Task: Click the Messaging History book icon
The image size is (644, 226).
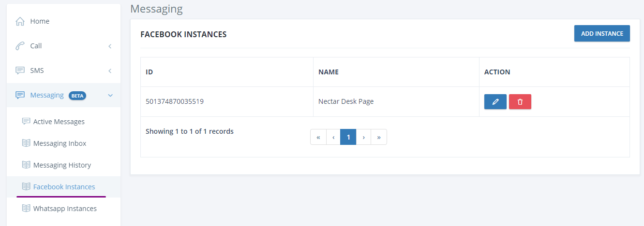Action: click(26, 165)
